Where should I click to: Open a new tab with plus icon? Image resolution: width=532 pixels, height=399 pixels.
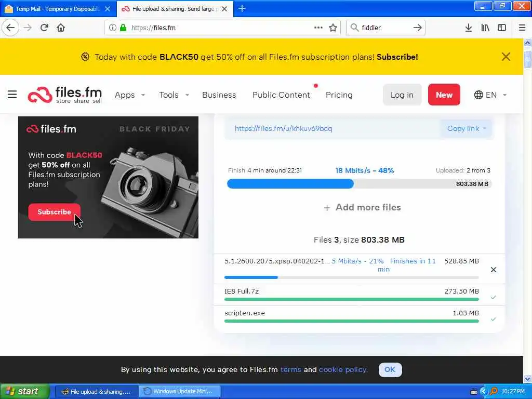(x=242, y=8)
